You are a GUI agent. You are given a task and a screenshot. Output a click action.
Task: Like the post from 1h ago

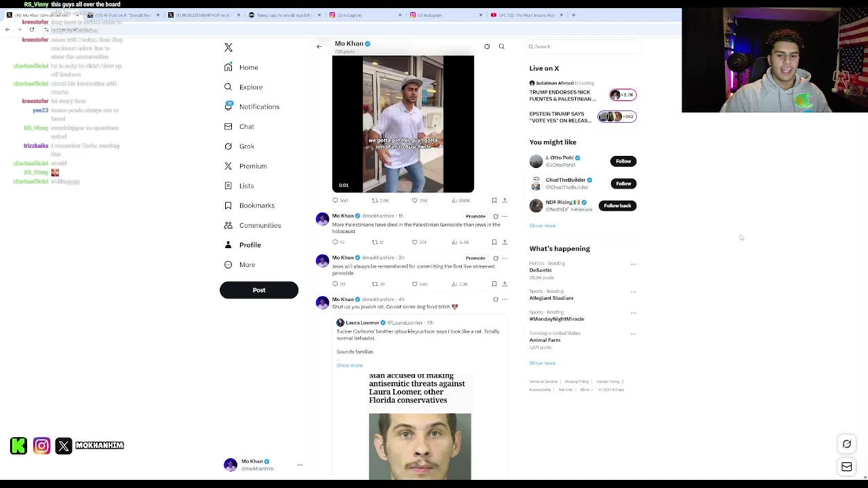click(419, 242)
